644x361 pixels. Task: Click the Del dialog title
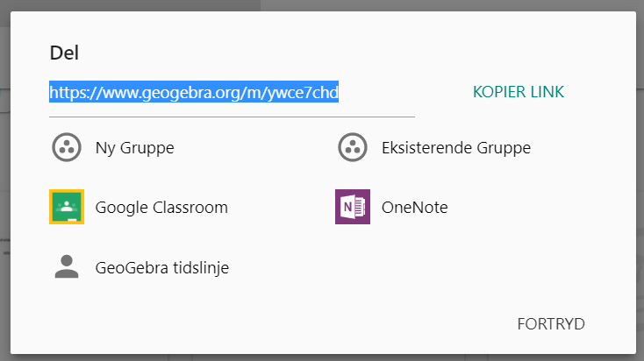[x=64, y=53]
